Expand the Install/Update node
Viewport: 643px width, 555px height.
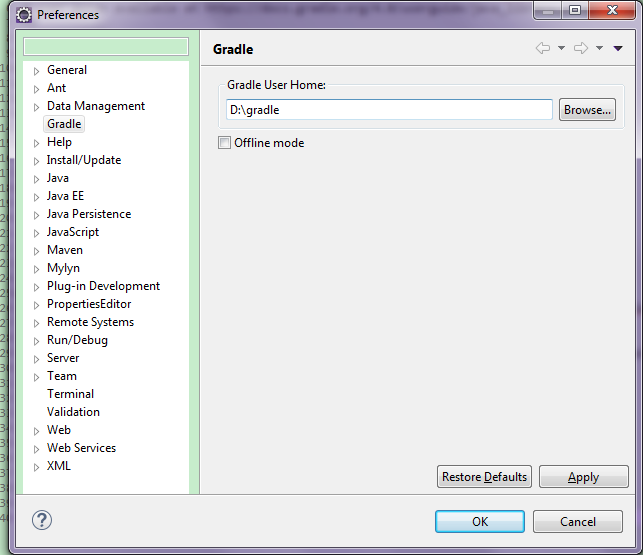(x=36, y=161)
